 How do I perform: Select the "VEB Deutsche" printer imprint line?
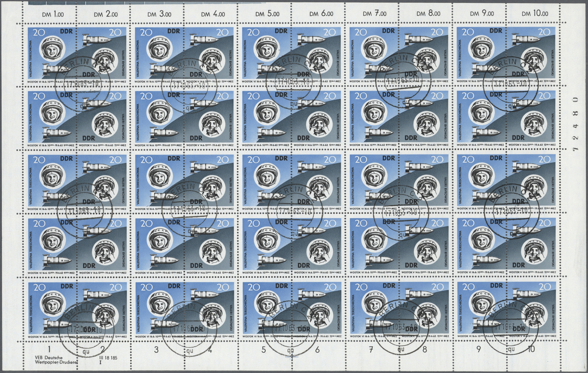tap(49, 358)
